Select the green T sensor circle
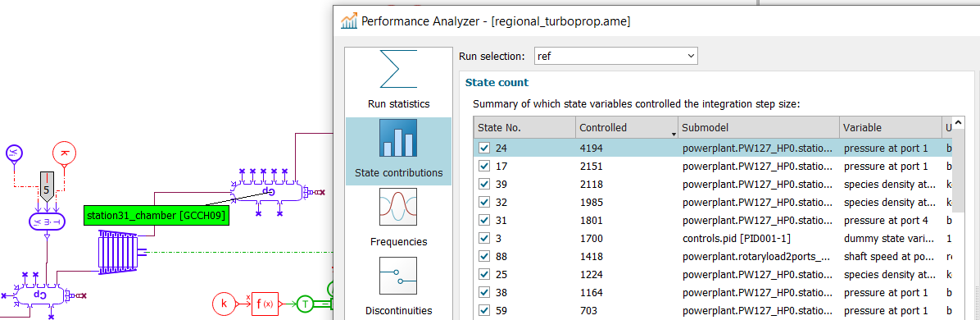Viewport: 980px width, 320px height. pyautogui.click(x=305, y=304)
